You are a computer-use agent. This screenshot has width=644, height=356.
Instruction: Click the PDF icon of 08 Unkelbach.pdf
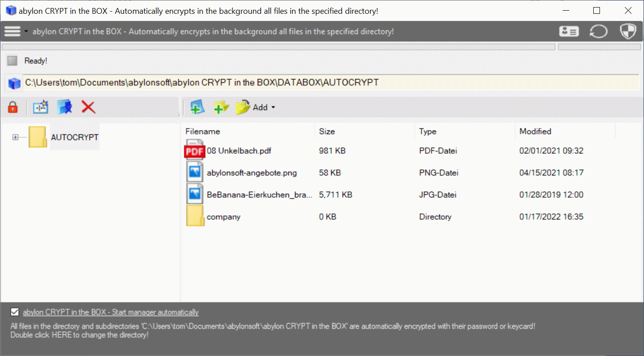(194, 150)
